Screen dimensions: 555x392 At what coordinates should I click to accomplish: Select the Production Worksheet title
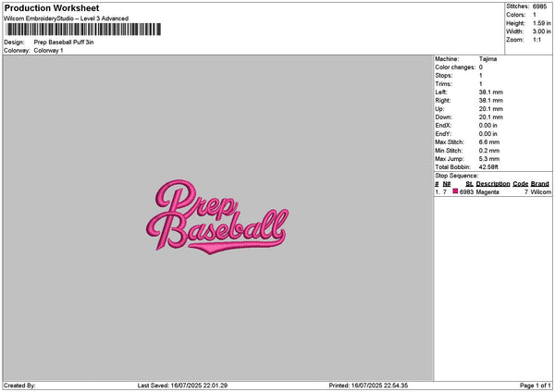(x=52, y=8)
